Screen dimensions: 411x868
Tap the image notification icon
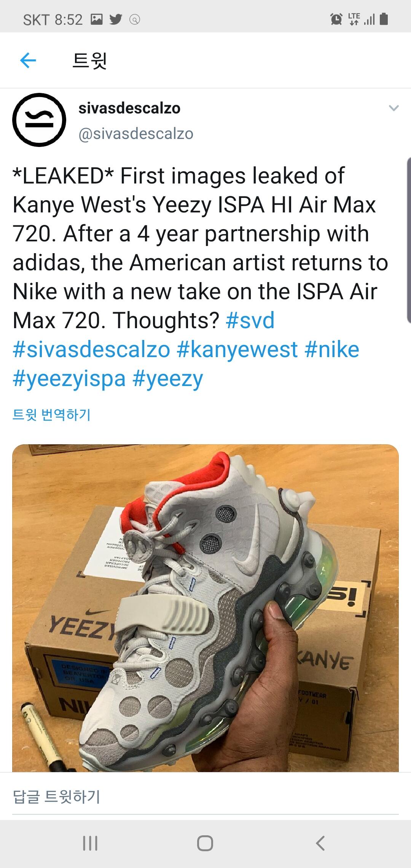click(96, 19)
